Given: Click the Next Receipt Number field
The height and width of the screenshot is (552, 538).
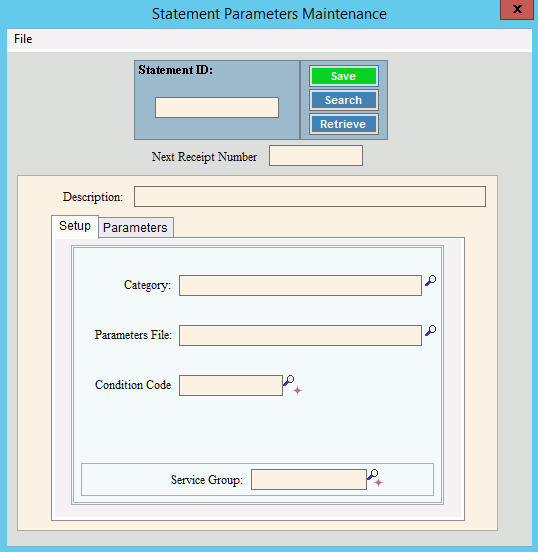Looking at the screenshot, I should 316,156.
